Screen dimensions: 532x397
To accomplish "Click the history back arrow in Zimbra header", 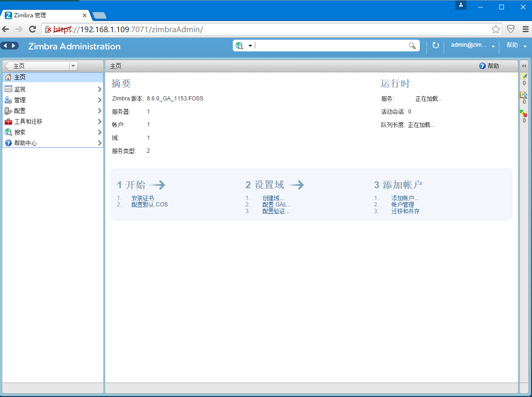I will click(5, 46).
